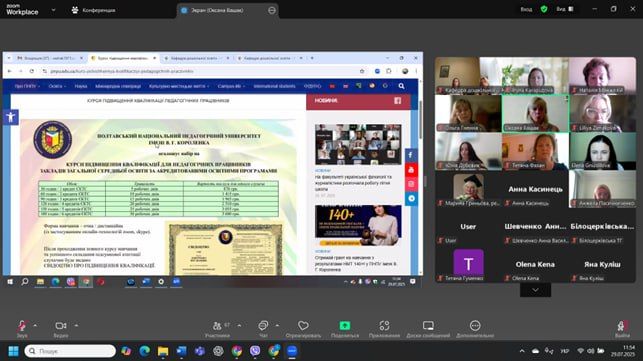643x361 pixels.
Task: Open a new browser tab with plus
Action: [x=312, y=58]
